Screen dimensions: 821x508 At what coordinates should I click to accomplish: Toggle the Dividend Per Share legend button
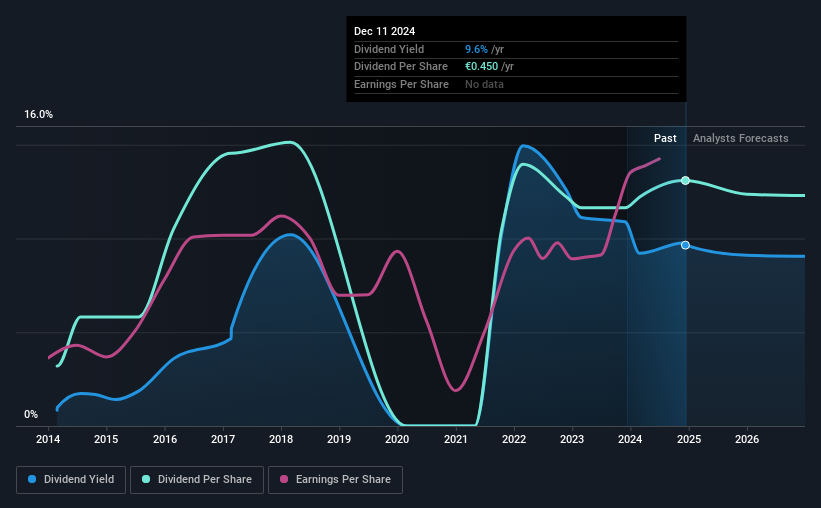(197, 480)
